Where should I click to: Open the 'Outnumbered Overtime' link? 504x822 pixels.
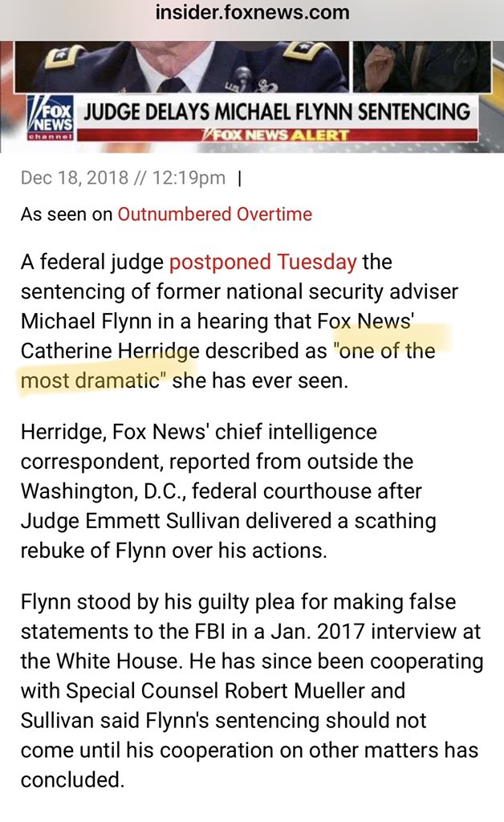tap(215, 214)
